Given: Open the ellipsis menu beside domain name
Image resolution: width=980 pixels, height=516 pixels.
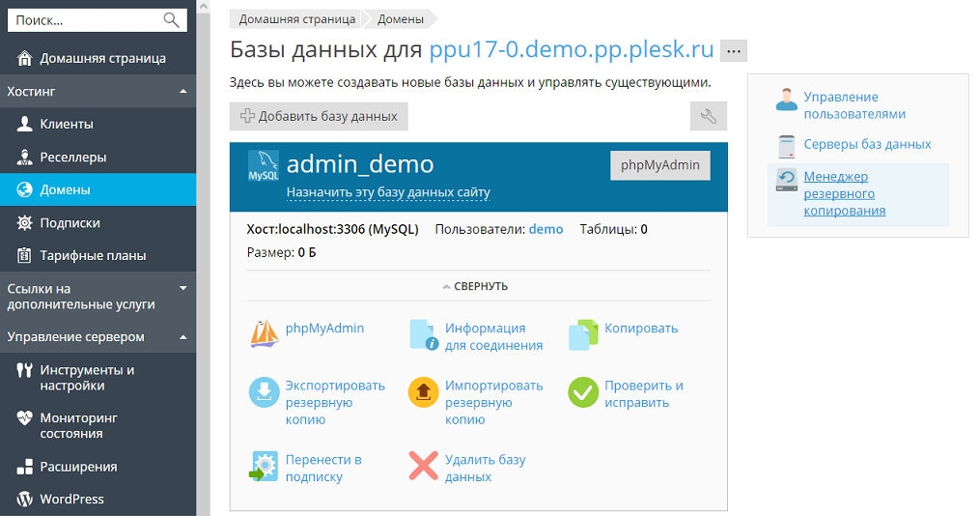Looking at the screenshot, I should pos(734,51).
